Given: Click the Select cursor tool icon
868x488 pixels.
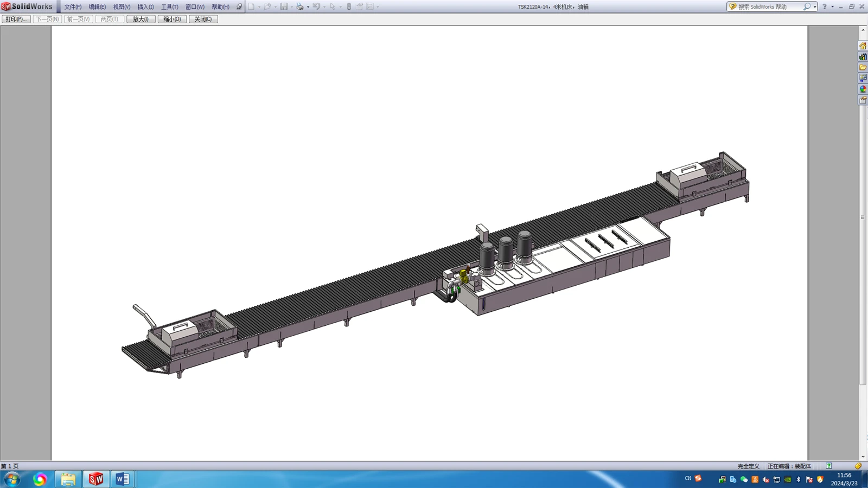Looking at the screenshot, I should click(x=333, y=7).
